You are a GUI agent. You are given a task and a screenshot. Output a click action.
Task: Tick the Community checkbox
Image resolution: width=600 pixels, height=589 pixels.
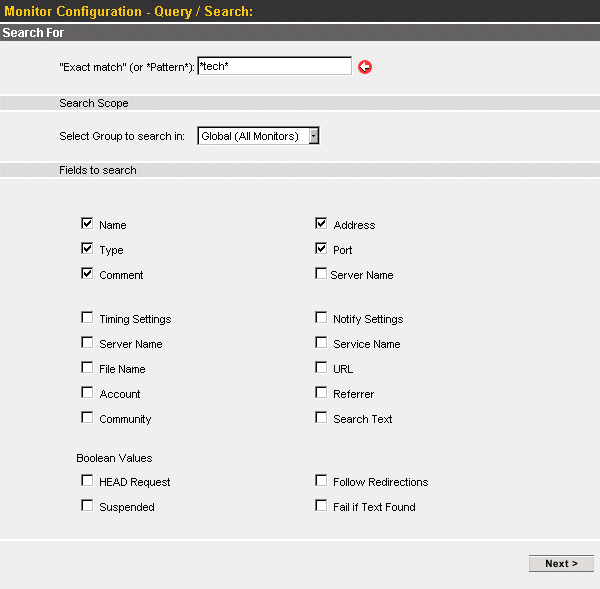coord(87,417)
